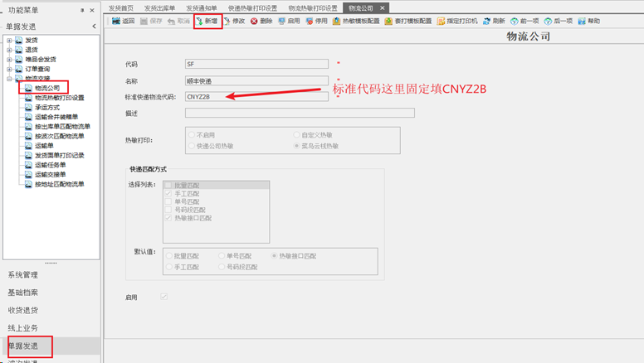Image resolution: width=644 pixels, height=363 pixels.
Task: Select 自定义热敏 radio option
Action: (296, 134)
